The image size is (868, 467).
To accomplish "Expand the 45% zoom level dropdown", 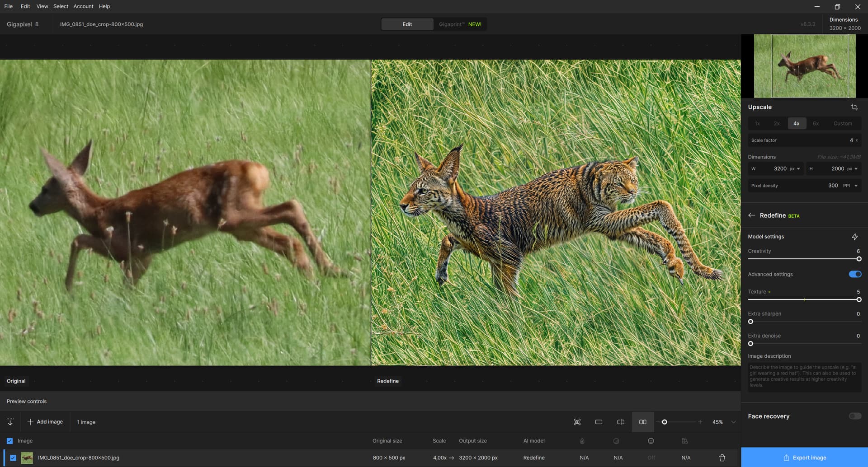I will point(733,422).
